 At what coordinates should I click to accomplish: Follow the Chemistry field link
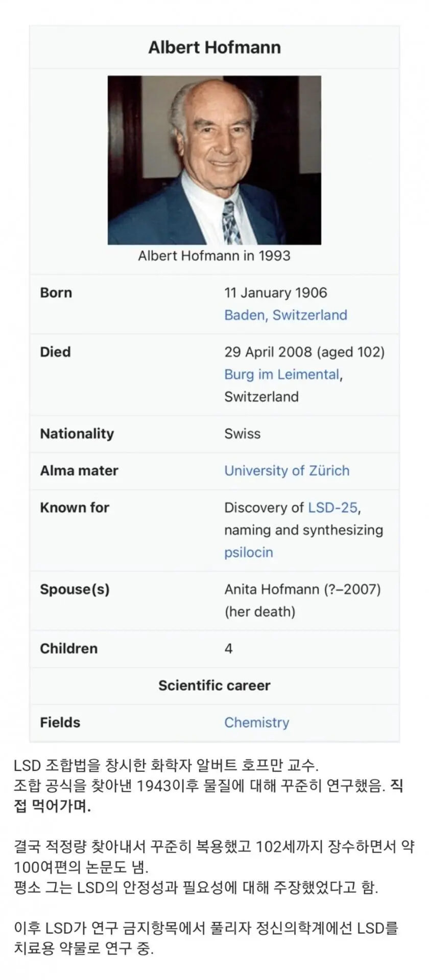pos(256,722)
